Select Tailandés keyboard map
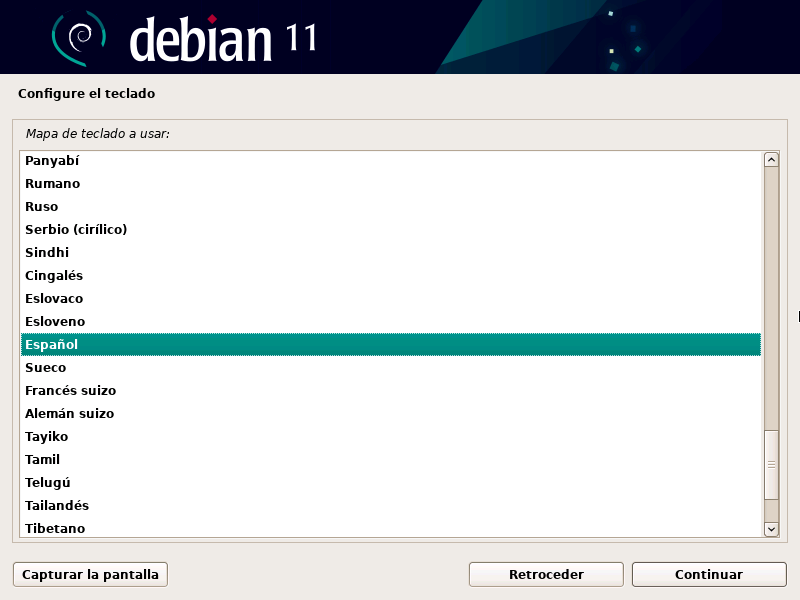 pyautogui.click(x=57, y=506)
